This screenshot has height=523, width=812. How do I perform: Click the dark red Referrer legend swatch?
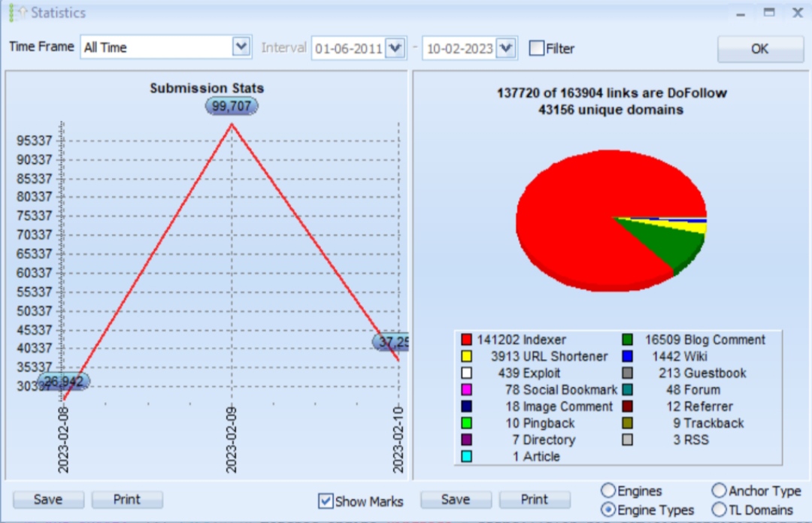point(627,407)
